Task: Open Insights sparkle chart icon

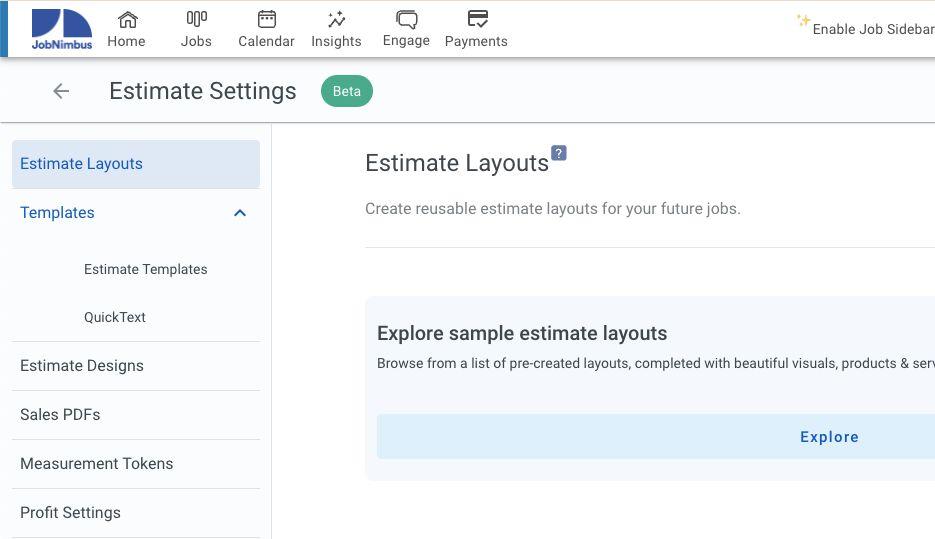Action: [x=336, y=20]
